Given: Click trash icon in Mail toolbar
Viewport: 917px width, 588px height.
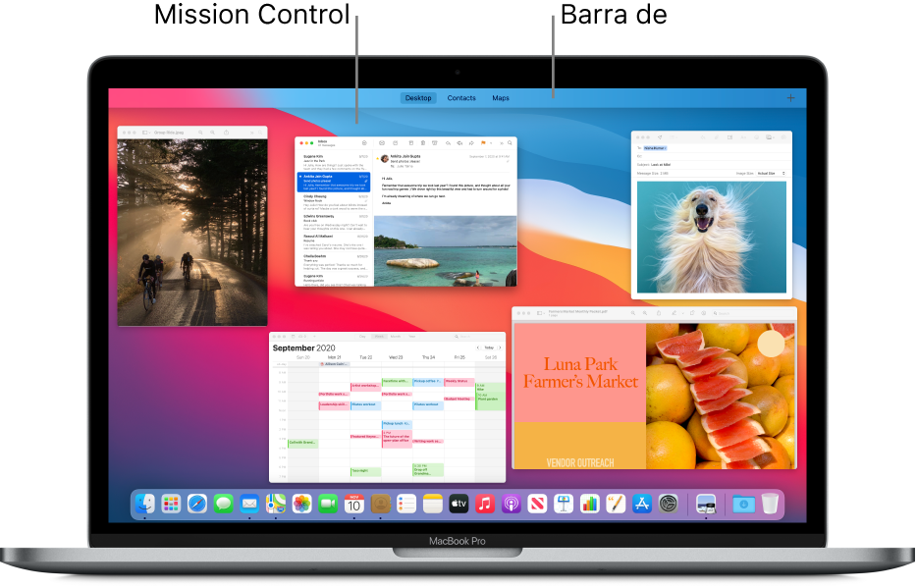Looking at the screenshot, I should click(423, 142).
